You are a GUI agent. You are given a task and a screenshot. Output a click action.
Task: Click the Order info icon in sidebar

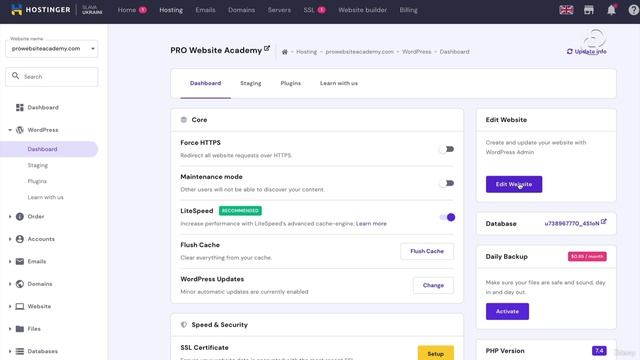pyautogui.click(x=20, y=216)
